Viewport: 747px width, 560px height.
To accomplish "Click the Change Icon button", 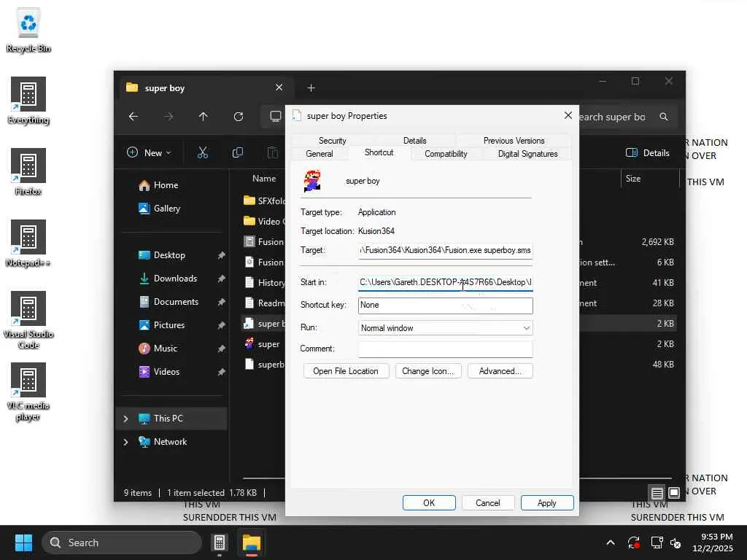I will tap(427, 371).
